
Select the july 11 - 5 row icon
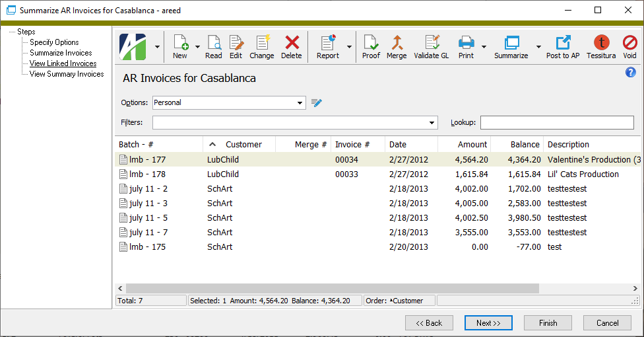pos(123,217)
